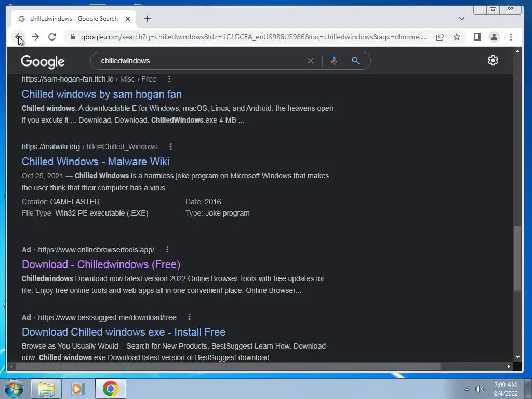Click the Date: 2016 text
The image size is (532, 399).
(203, 202)
